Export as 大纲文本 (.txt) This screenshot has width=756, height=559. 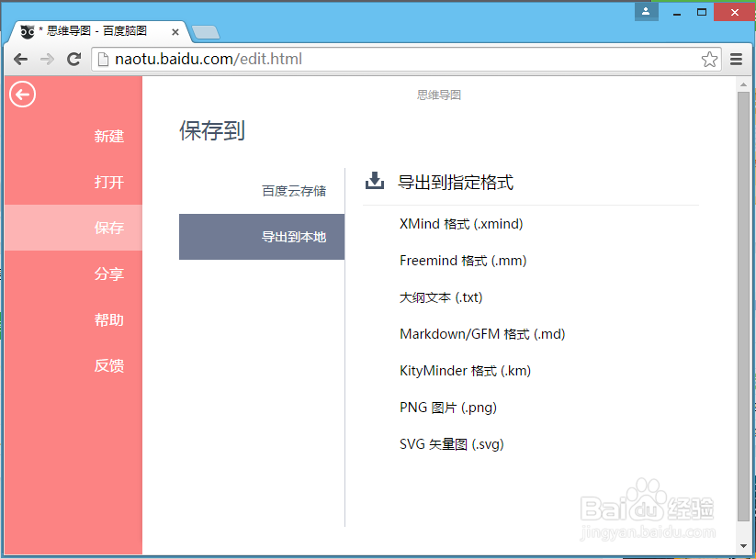[x=441, y=297]
